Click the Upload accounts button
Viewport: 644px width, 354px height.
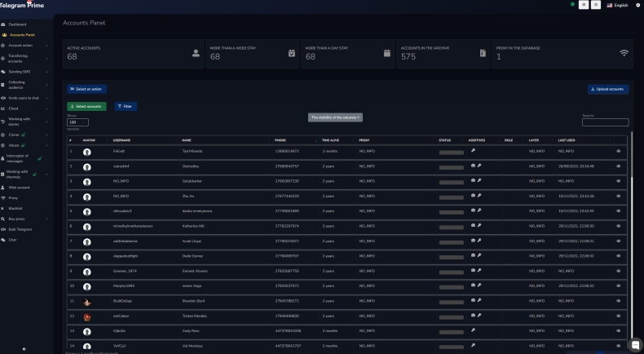tap(608, 89)
